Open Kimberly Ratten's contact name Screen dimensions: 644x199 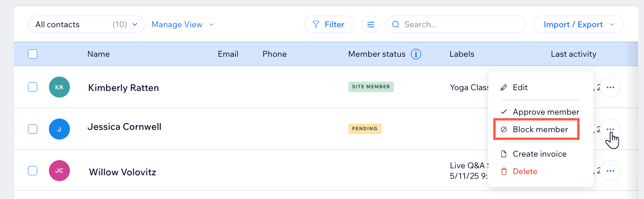pos(124,88)
